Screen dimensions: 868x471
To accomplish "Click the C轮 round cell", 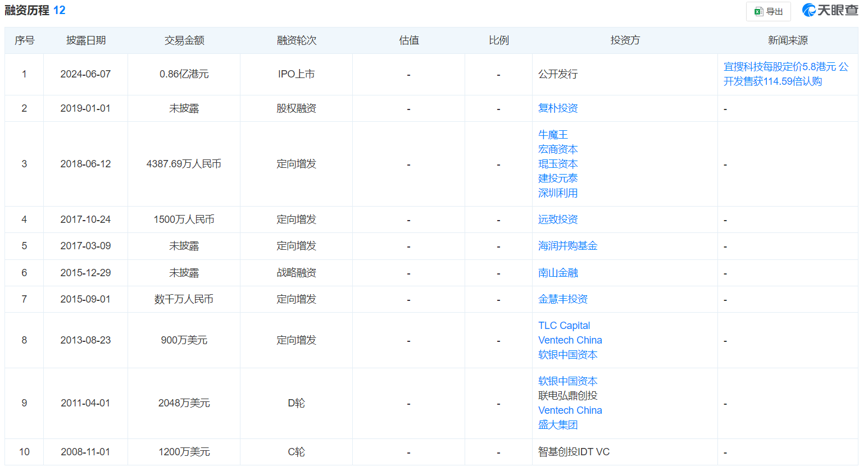I will 297,452.
